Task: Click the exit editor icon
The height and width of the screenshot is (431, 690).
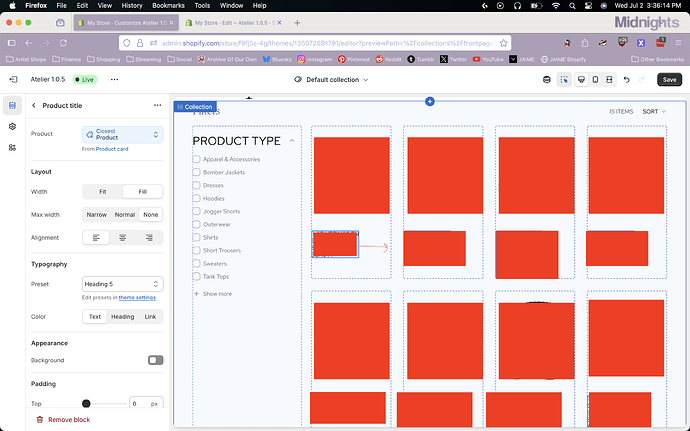Action: click(13, 80)
